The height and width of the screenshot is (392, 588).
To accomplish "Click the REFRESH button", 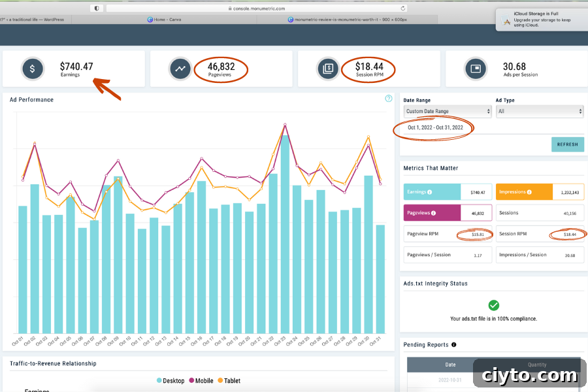I will pos(567,144).
